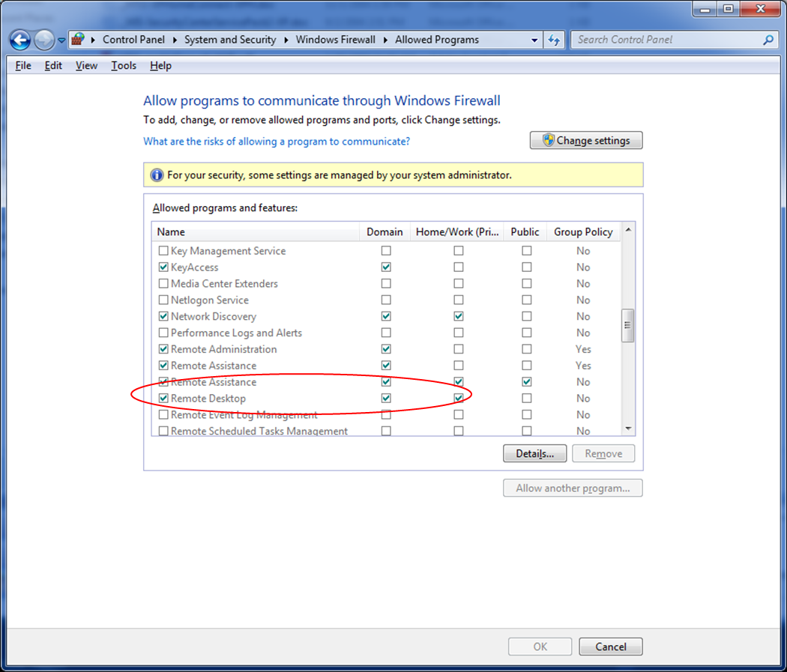Screen dimensions: 787x672
Task: Toggle Domain checkbox for KeyAccess
Action: point(386,267)
